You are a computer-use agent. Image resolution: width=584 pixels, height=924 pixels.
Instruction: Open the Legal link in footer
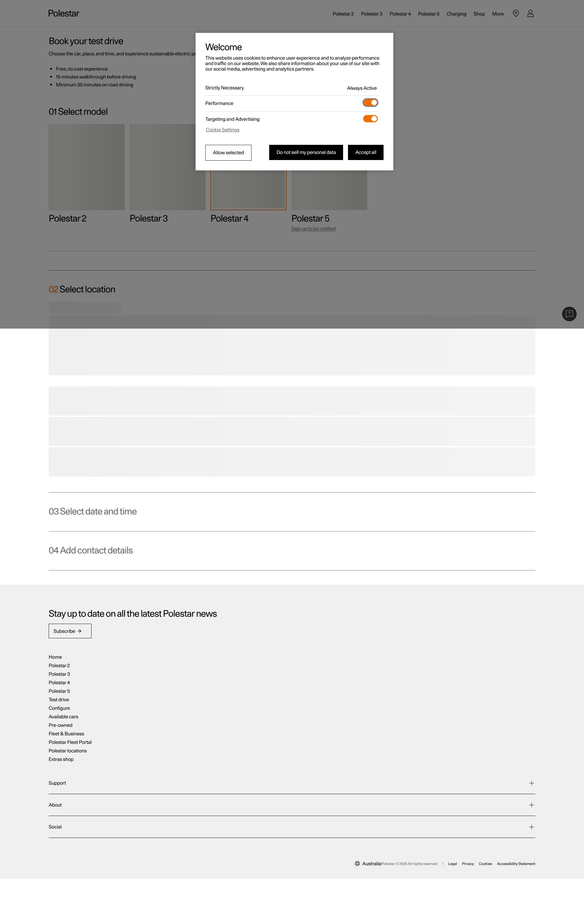click(x=452, y=864)
